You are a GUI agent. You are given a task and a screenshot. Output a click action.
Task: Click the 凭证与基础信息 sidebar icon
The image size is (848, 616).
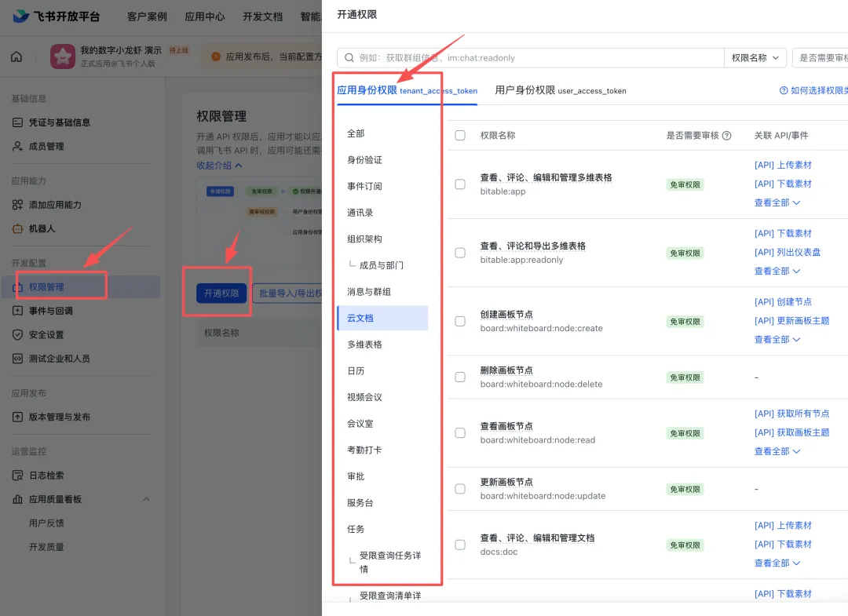(17, 122)
